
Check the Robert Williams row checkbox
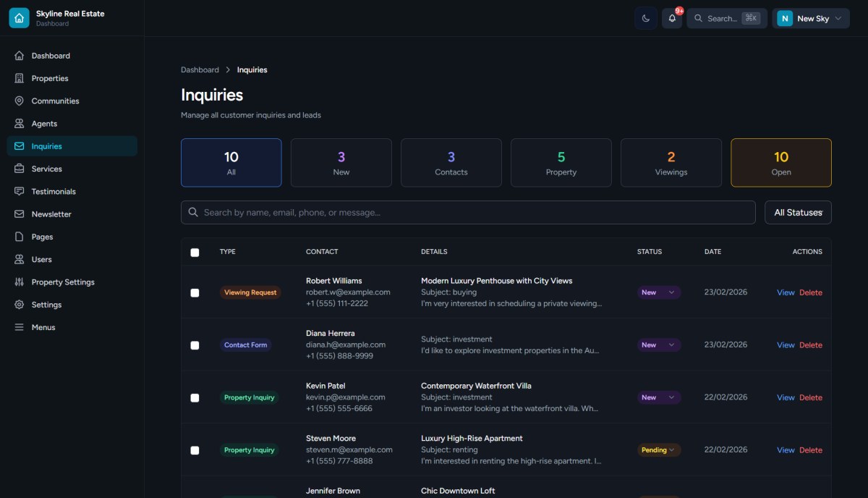tap(195, 293)
